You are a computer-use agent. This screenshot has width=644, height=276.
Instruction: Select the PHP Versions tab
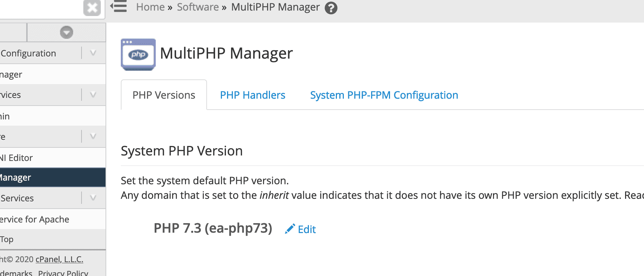(164, 95)
